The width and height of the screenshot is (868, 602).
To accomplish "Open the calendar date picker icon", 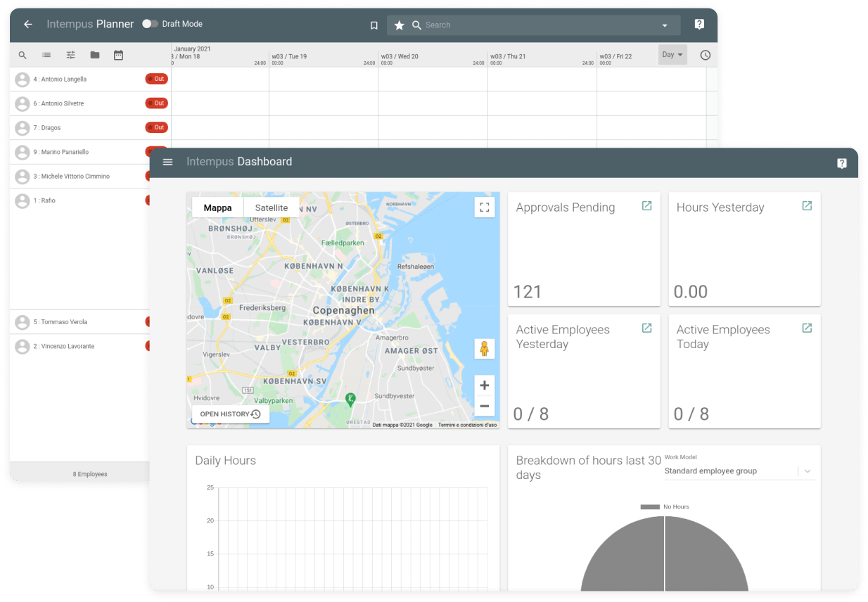I will (x=118, y=55).
